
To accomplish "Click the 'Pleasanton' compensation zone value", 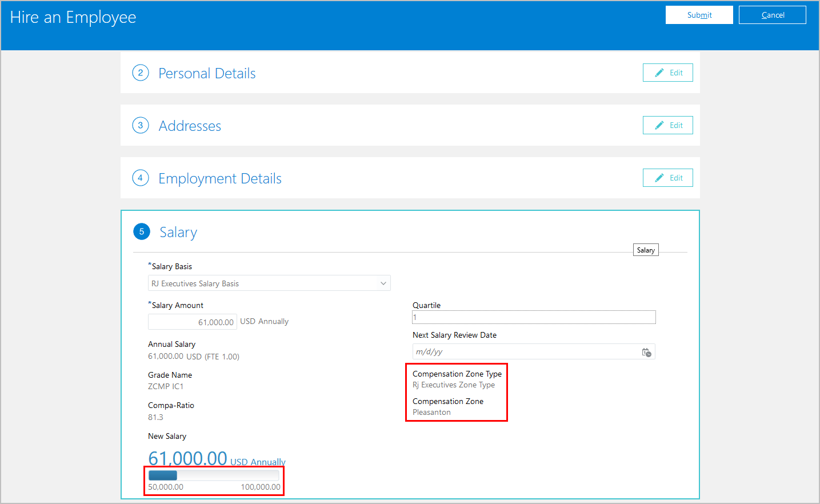I will point(431,412).
